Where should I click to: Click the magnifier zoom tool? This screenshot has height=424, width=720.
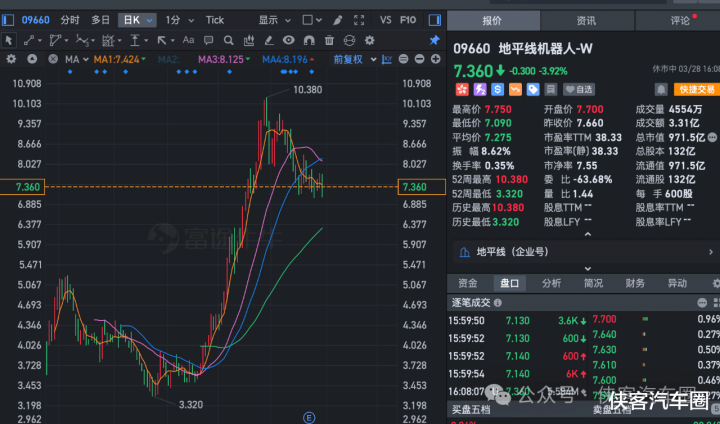coord(228,40)
